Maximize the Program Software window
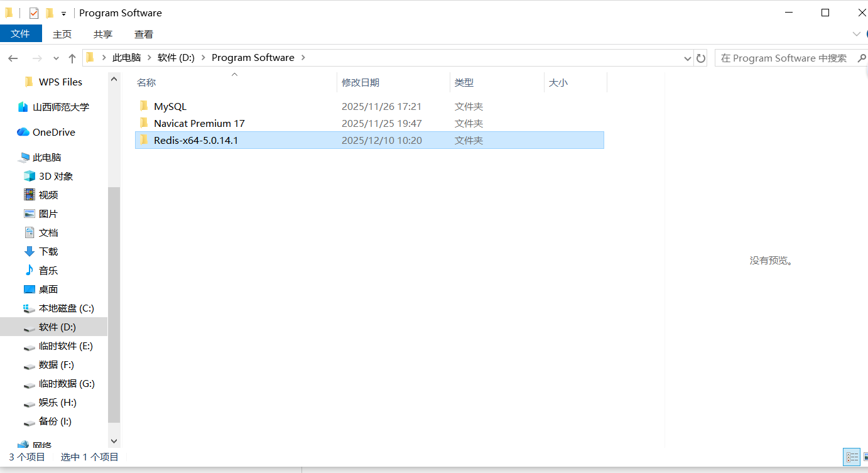This screenshot has height=473, width=868. [x=825, y=13]
